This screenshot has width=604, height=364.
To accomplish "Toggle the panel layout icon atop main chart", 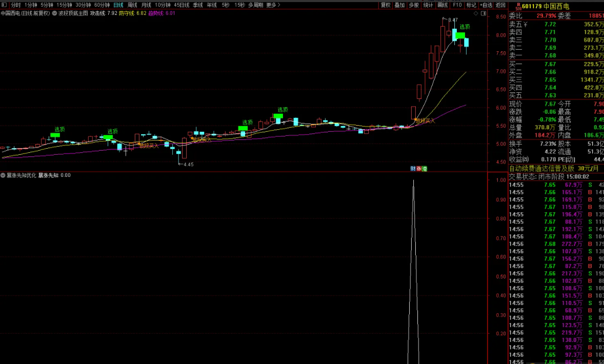I will (x=484, y=13).
